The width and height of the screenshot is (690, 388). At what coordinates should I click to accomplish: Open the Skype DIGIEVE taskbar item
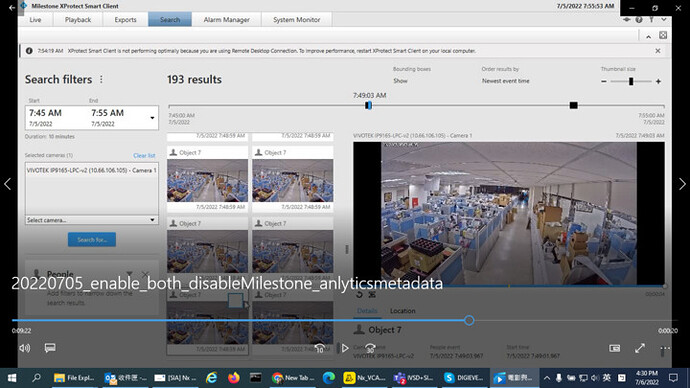(x=464, y=378)
